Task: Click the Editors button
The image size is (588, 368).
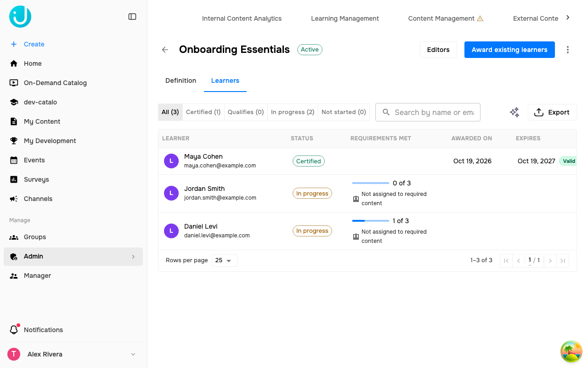Action: click(x=438, y=50)
